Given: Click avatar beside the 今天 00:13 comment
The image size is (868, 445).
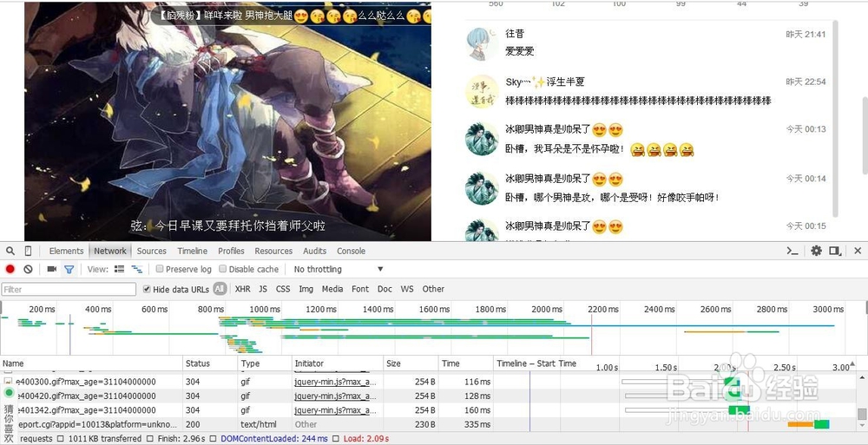Looking at the screenshot, I should point(482,140).
